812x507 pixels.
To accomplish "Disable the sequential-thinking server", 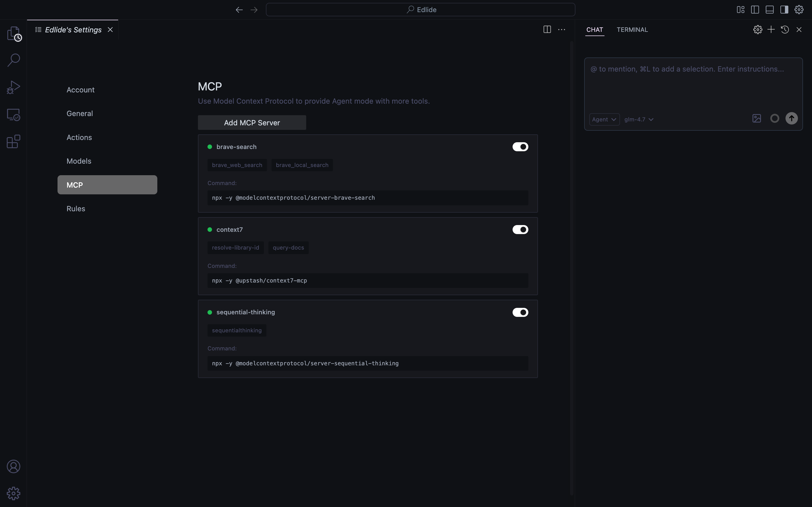I will coord(520,312).
